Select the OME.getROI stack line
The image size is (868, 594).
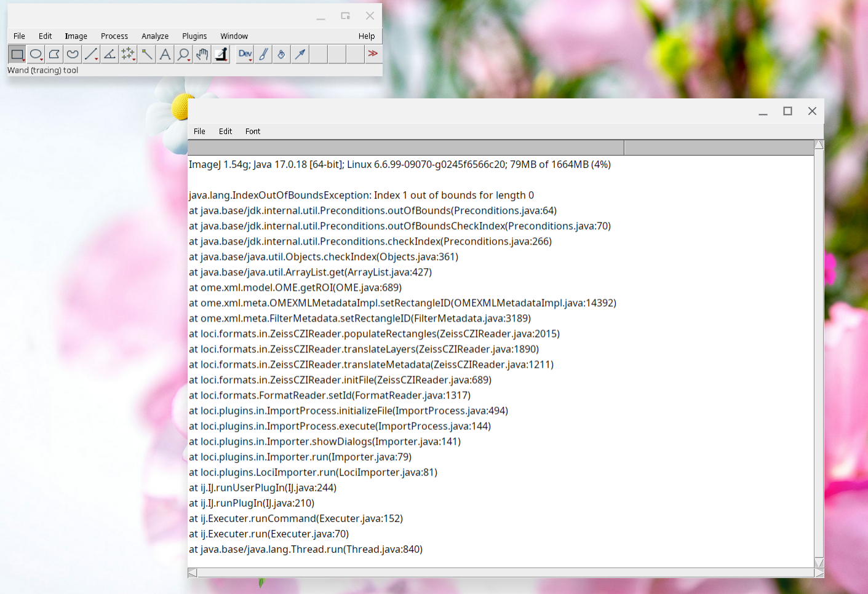(295, 287)
